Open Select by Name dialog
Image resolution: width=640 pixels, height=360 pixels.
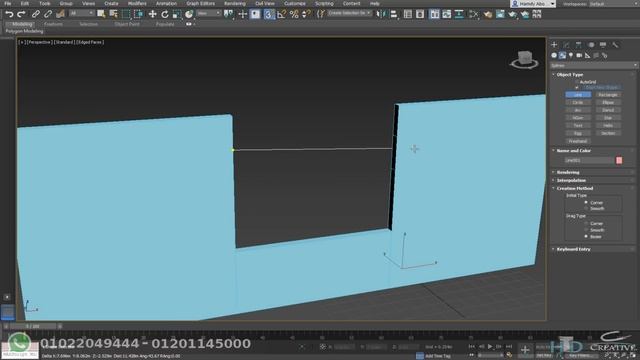click(113, 14)
